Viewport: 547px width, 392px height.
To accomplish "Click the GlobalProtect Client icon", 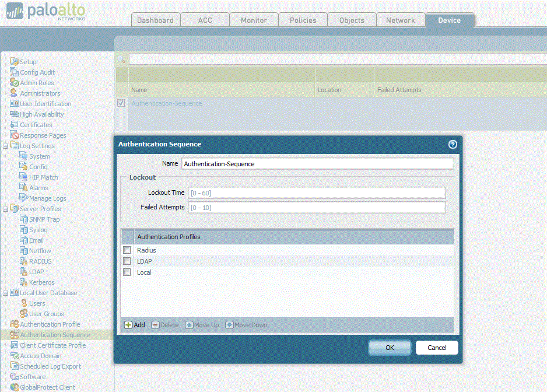I will coord(15,387).
